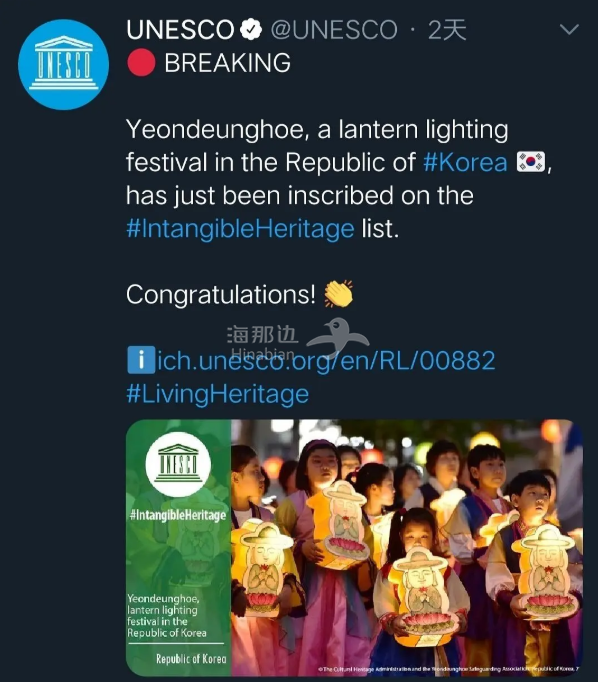Click the BREAKING text label
Screen dimensions: 598x682
tap(227, 63)
